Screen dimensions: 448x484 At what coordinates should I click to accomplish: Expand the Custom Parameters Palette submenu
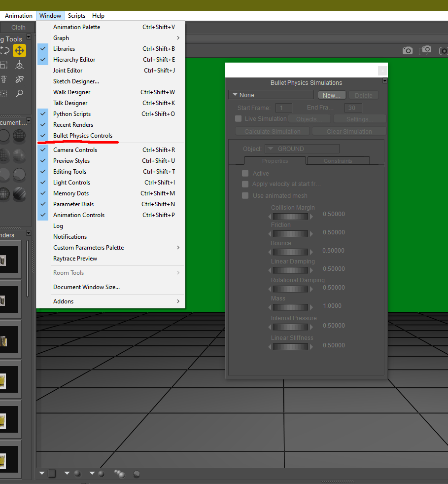(111, 248)
